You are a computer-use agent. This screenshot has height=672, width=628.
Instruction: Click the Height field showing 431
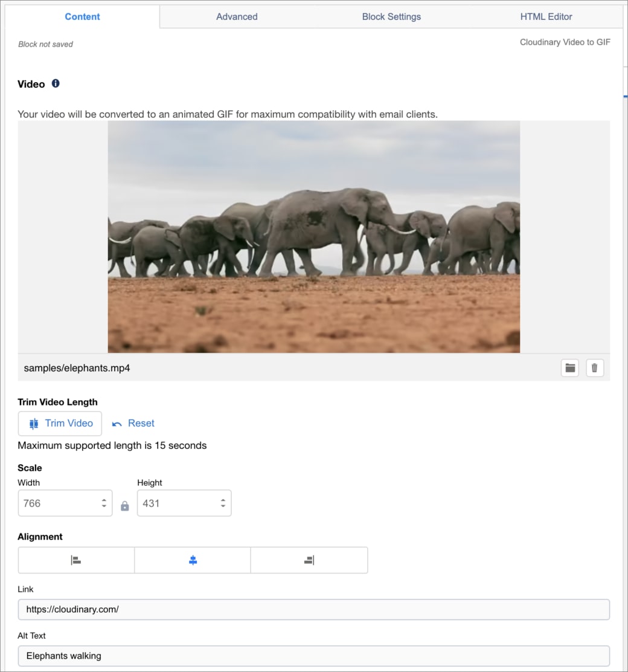(184, 503)
